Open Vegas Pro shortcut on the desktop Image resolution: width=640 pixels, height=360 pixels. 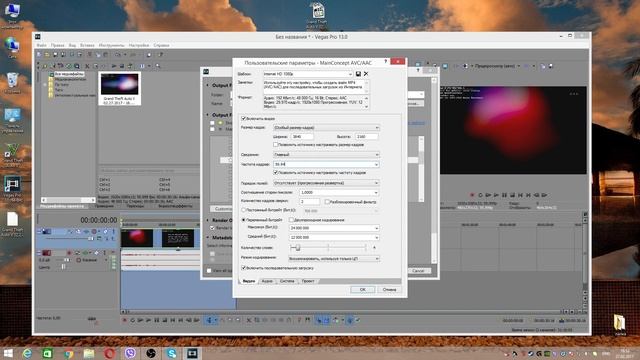coord(12,189)
